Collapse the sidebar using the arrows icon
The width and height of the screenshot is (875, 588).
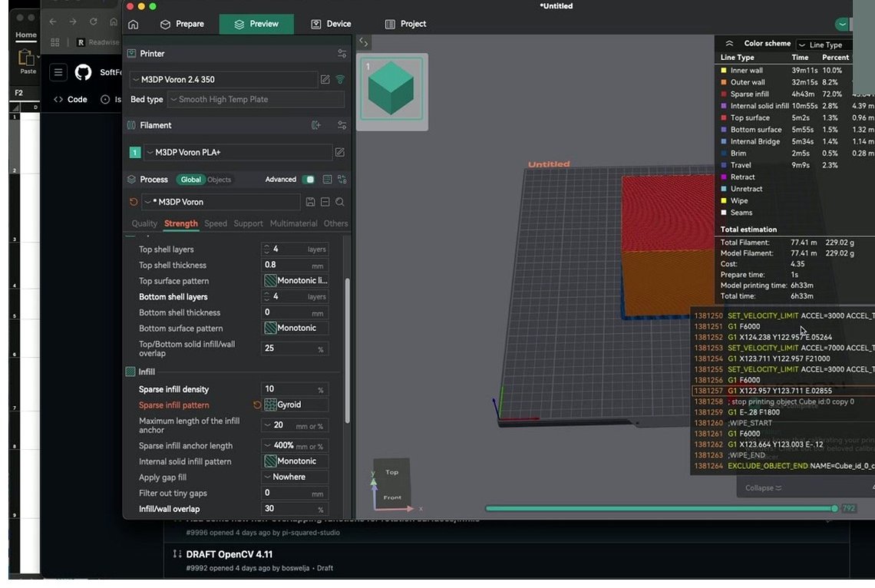[363, 42]
